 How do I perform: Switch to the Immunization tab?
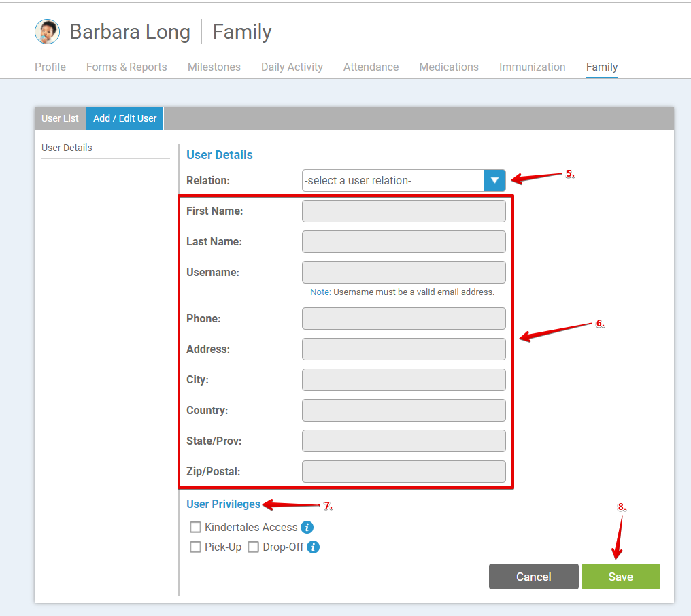533,67
